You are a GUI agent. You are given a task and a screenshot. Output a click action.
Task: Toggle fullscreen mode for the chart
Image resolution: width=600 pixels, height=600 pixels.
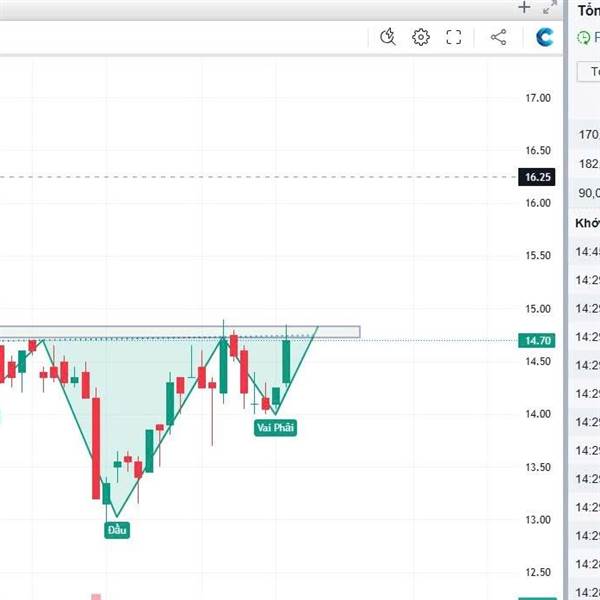tap(454, 37)
